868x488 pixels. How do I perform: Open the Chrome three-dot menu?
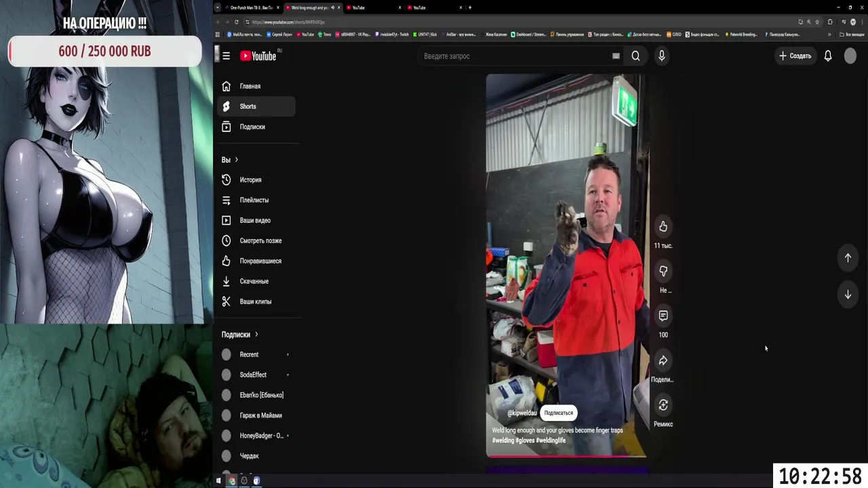[x=862, y=22]
